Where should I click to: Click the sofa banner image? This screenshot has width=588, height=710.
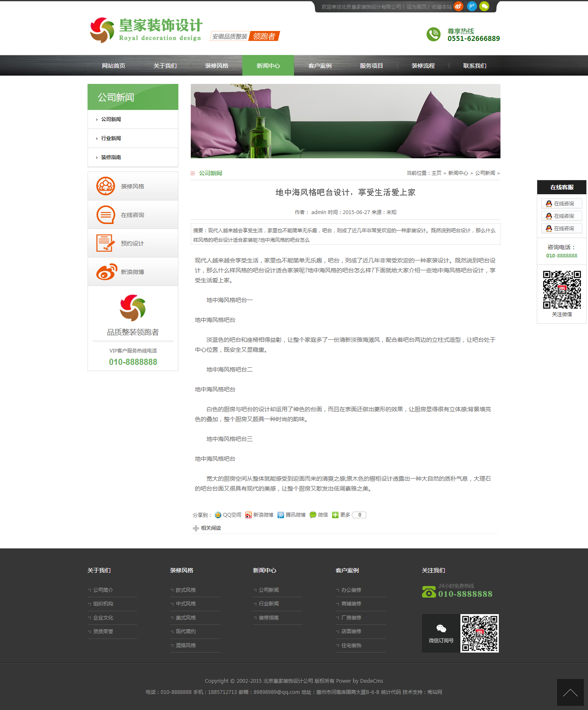pyautogui.click(x=345, y=121)
